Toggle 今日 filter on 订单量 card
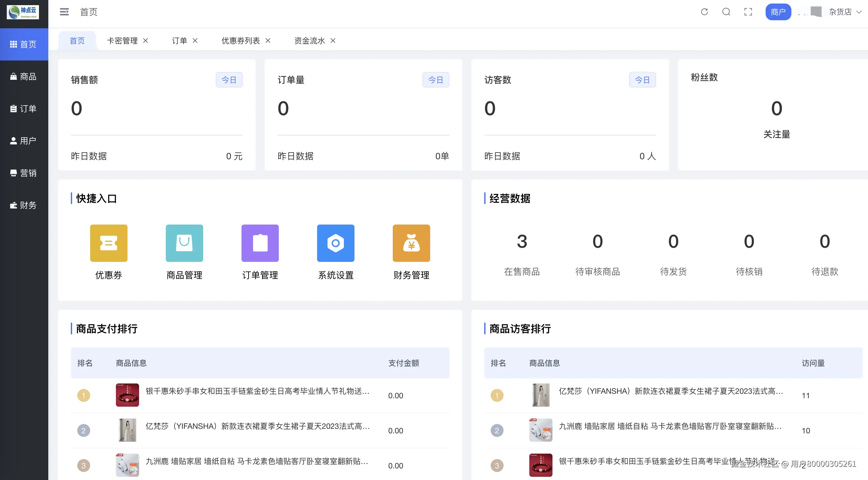The height and width of the screenshot is (480, 868). pyautogui.click(x=435, y=80)
